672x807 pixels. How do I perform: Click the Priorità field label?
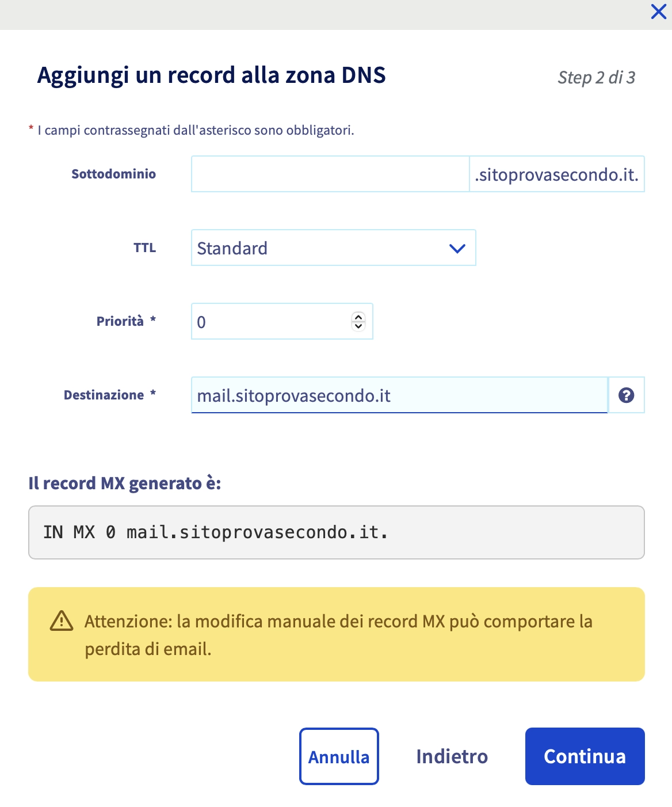(120, 321)
